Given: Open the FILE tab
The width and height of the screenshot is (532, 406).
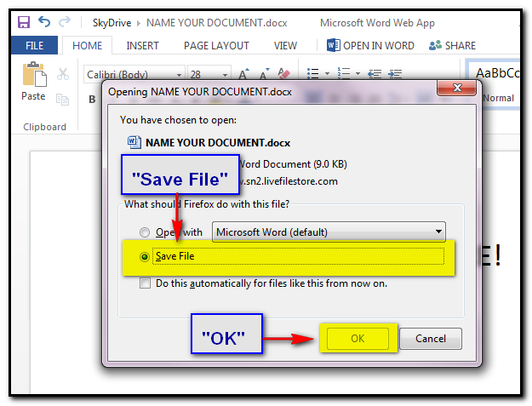Looking at the screenshot, I should pyautogui.click(x=34, y=45).
